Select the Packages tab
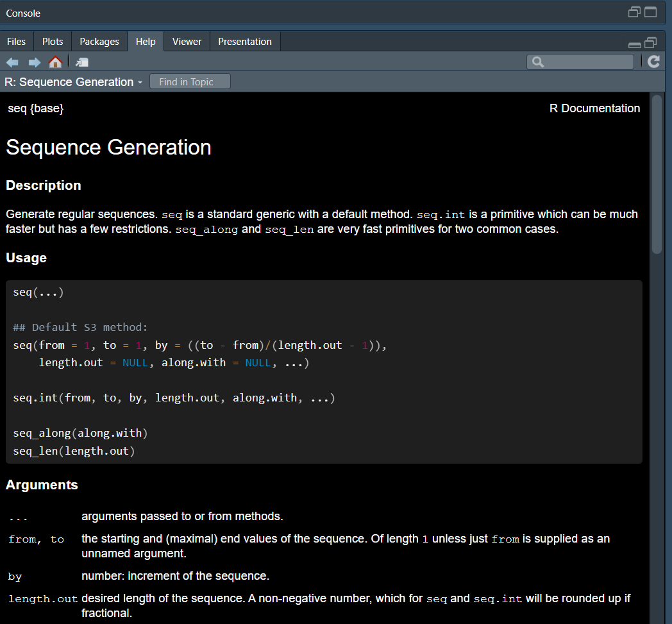The width and height of the screenshot is (672, 624). [x=99, y=42]
